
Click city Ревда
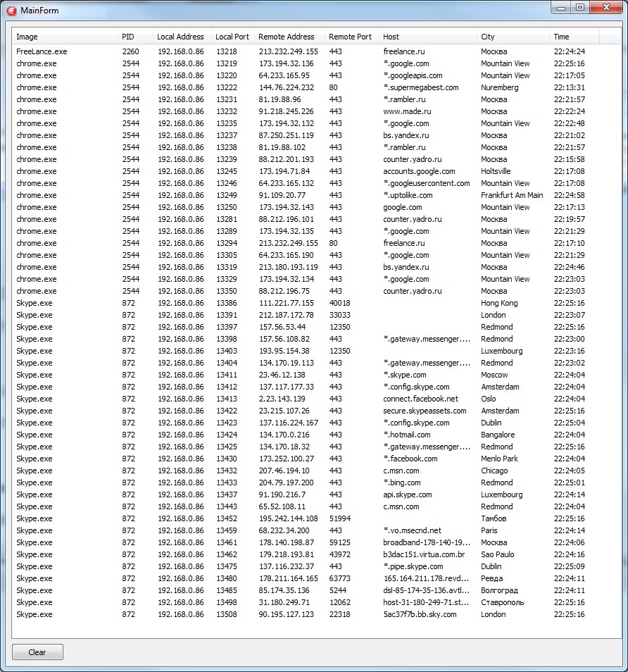pos(492,580)
